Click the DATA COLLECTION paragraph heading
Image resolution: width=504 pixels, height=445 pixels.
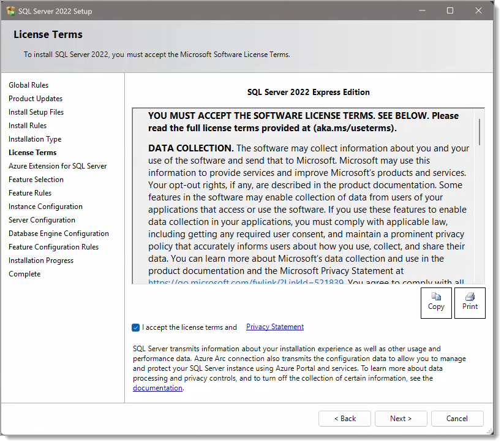click(190, 148)
